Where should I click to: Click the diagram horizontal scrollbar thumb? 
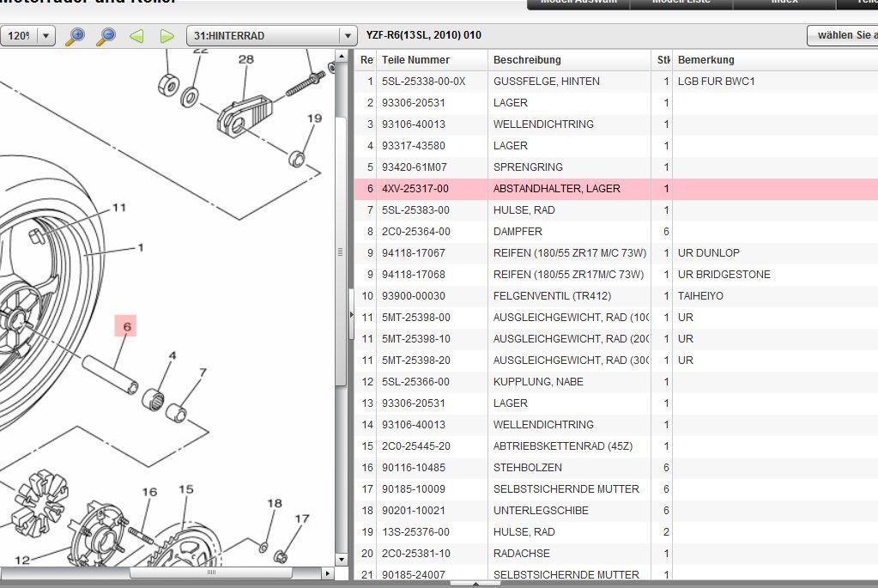(211, 573)
